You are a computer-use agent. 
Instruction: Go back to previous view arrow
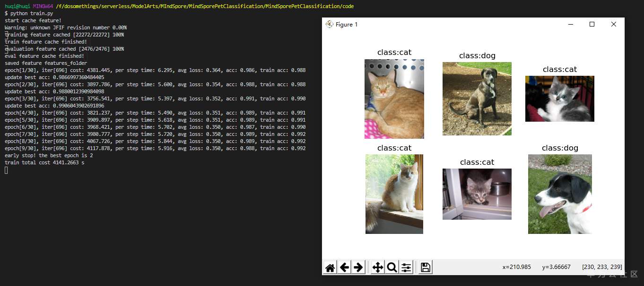[x=345, y=268]
